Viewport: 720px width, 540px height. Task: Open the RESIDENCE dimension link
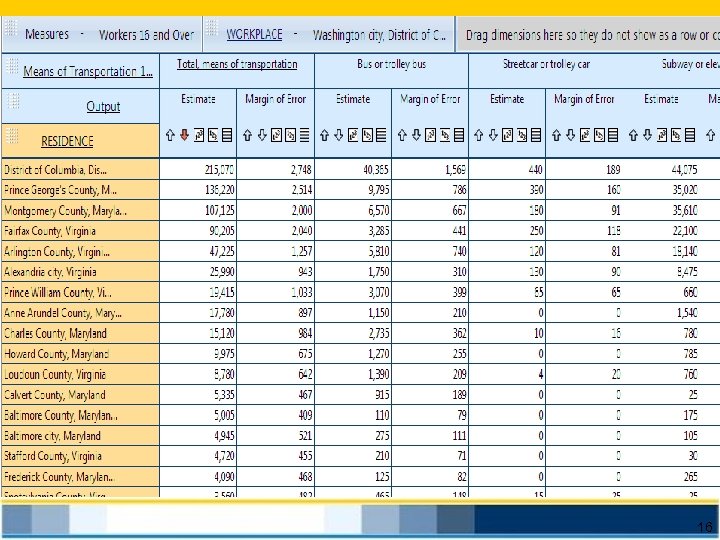(67, 141)
